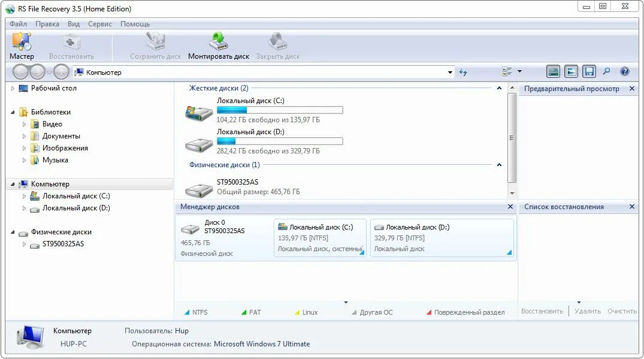Expand the Изображения library node
Viewport: 644px width, 359px height.
[24, 148]
